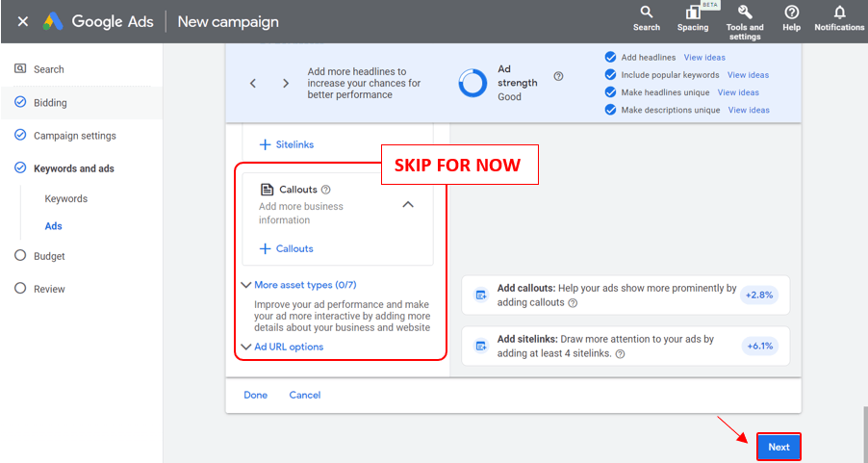Click the +2.8% callouts badge
The image size is (868, 463).
pyautogui.click(x=759, y=296)
